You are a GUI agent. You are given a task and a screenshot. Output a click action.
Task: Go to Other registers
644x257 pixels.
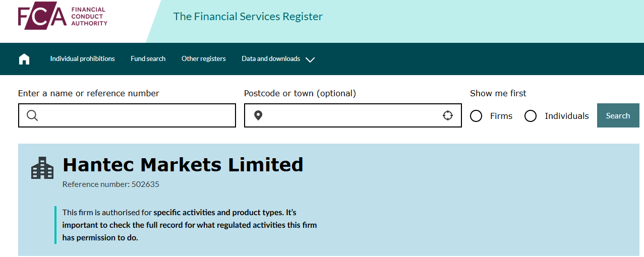point(203,59)
